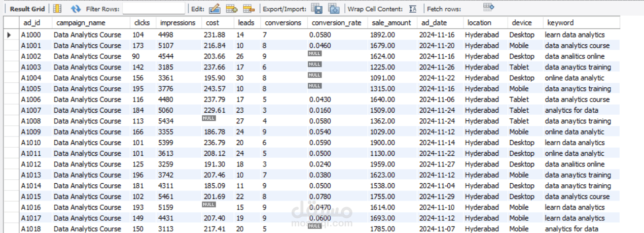Select the impressions value 5461

166,196
